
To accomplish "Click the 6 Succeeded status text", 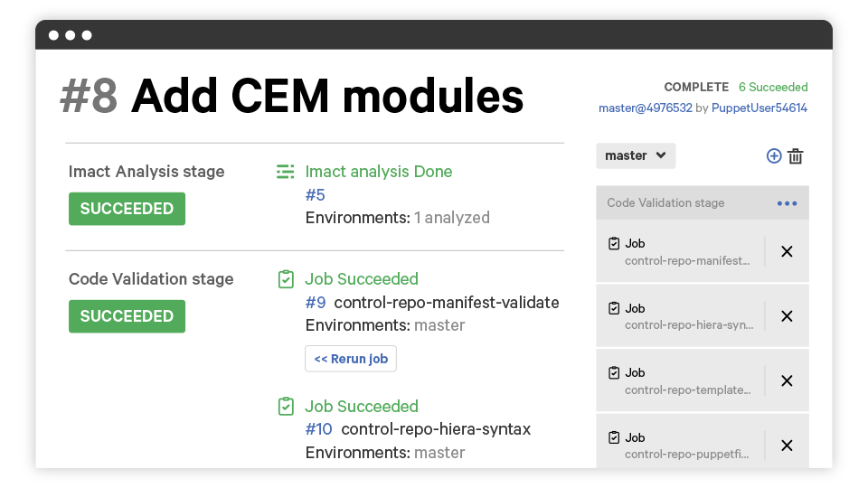I will pyautogui.click(x=772, y=88).
